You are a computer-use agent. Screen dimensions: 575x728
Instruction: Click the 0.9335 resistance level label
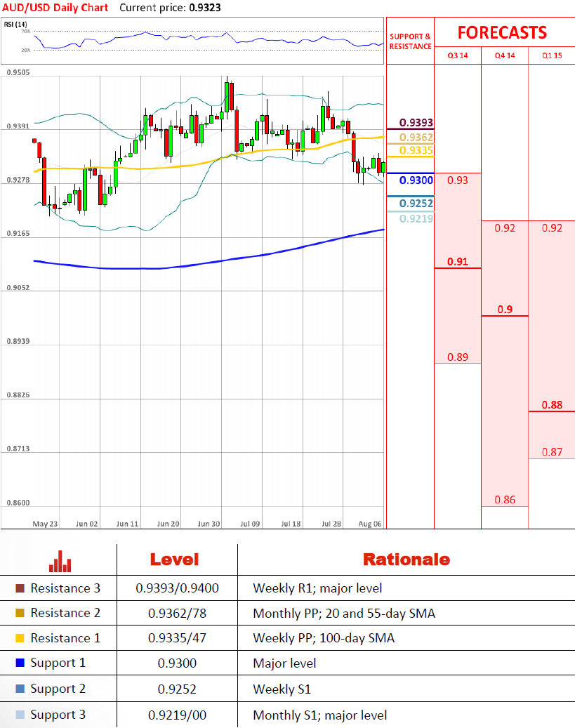click(416, 150)
